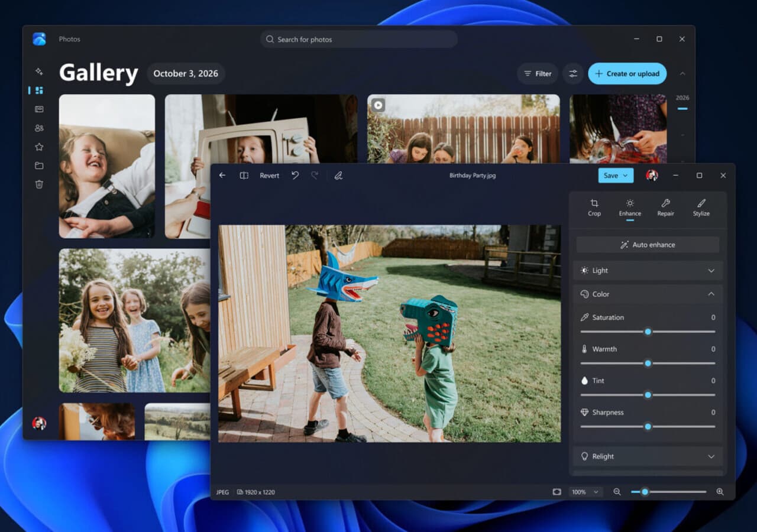Click the back arrow in the editor
The image size is (757, 532).
pos(222,176)
